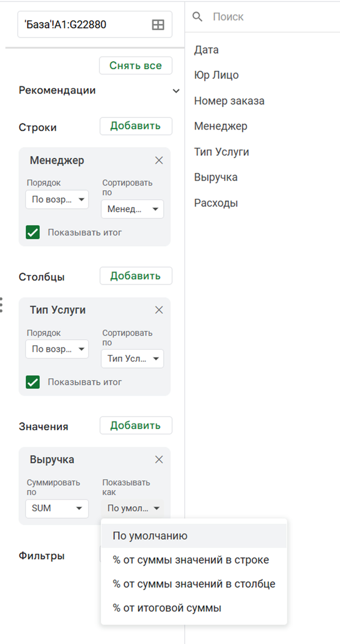Click Добавить next to Значения
Screen dimensions: 340x644
tap(136, 426)
